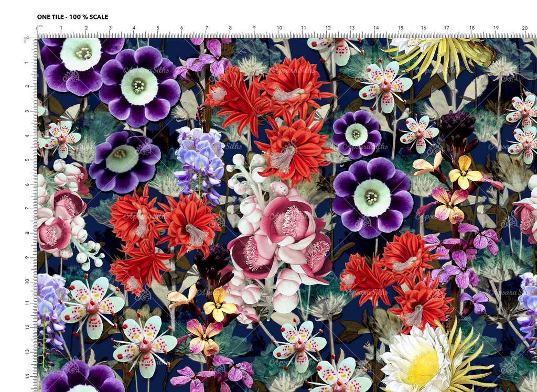The image size is (537, 392).
Task: Select the 20 mark on the top ruler
Action: point(525,28)
